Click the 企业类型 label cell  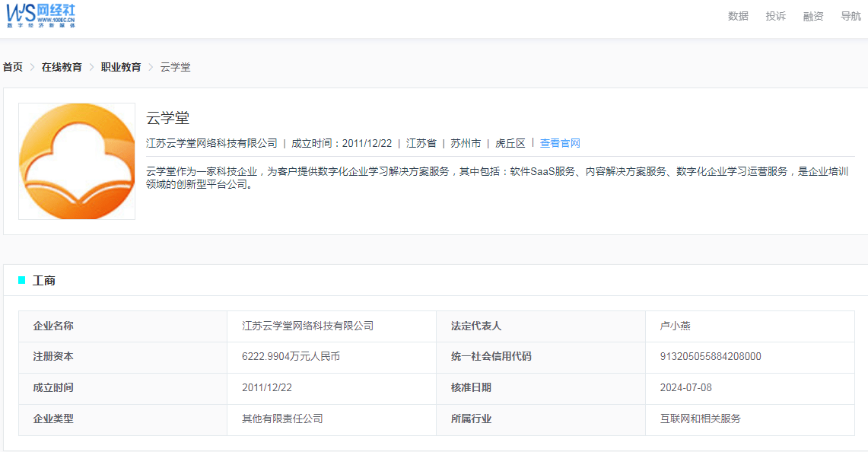point(123,419)
